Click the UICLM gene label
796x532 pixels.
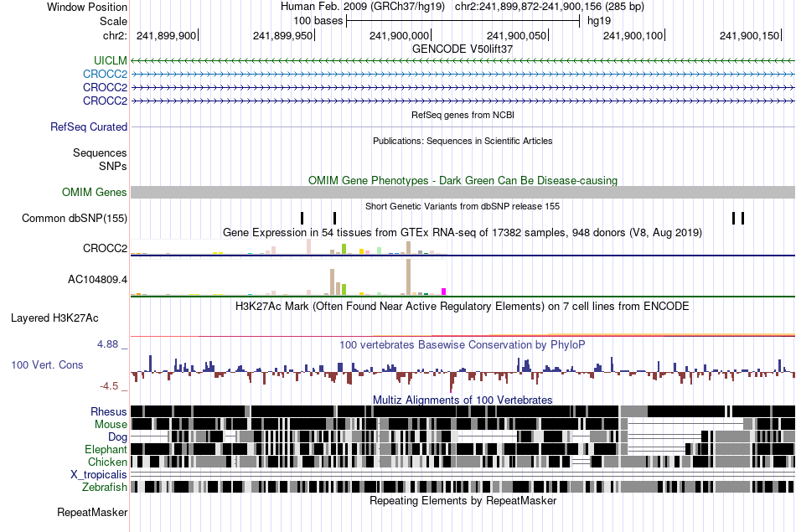110,60
